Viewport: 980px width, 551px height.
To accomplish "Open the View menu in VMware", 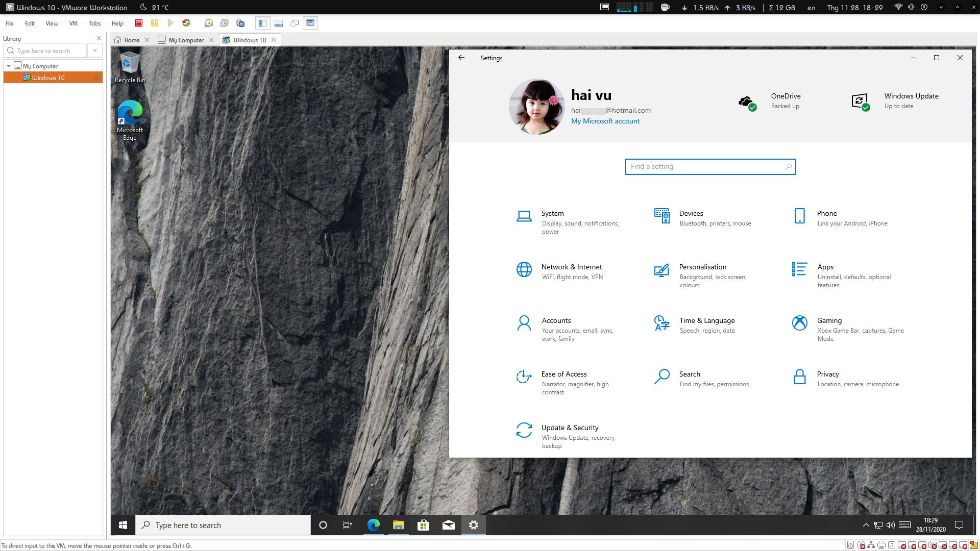I will (52, 23).
